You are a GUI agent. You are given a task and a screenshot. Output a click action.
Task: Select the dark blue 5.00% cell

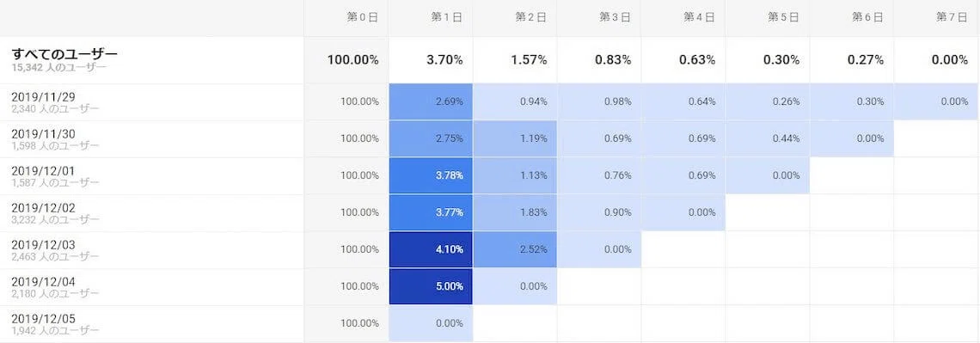tap(431, 287)
